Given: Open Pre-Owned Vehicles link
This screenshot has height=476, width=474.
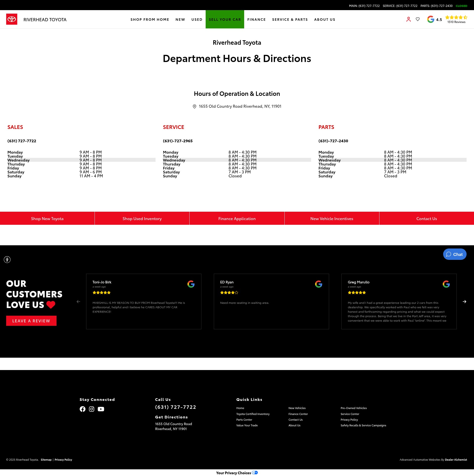Looking at the screenshot, I should [354, 408].
